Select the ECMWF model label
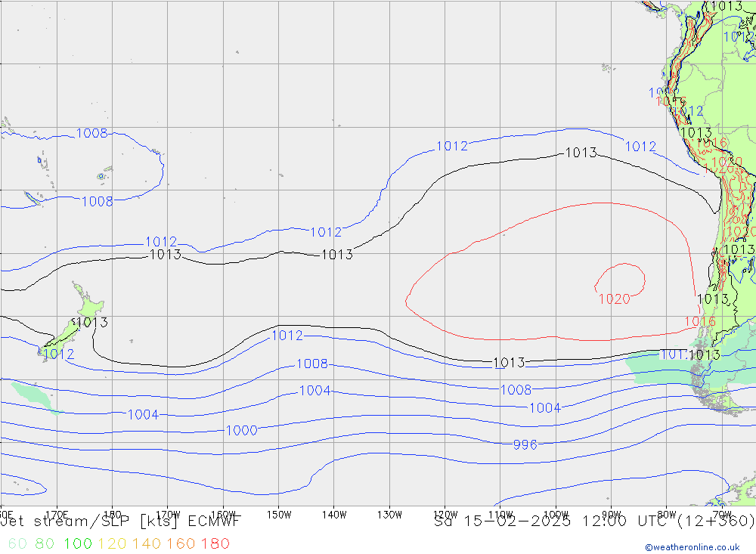The width and height of the screenshot is (756, 554). pyautogui.click(x=214, y=522)
